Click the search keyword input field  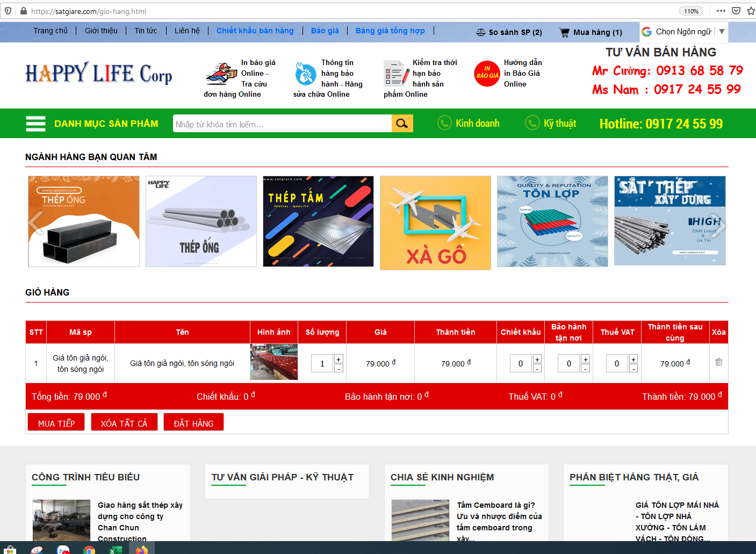282,124
